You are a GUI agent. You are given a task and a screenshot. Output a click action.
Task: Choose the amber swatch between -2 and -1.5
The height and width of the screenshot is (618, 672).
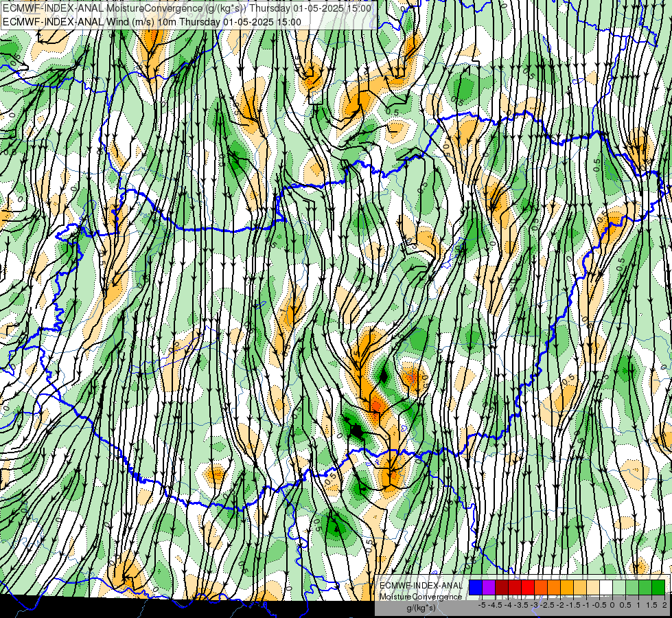tap(567, 587)
